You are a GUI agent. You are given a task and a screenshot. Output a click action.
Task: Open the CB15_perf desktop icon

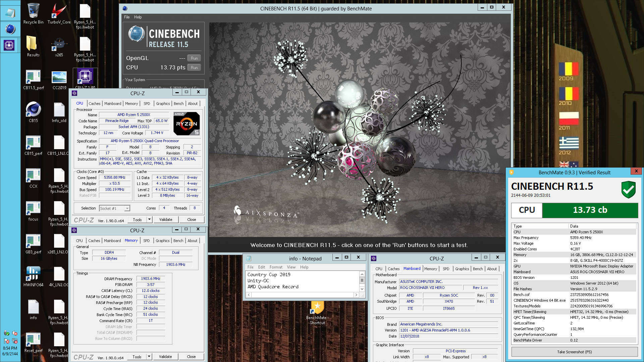pos(33,145)
